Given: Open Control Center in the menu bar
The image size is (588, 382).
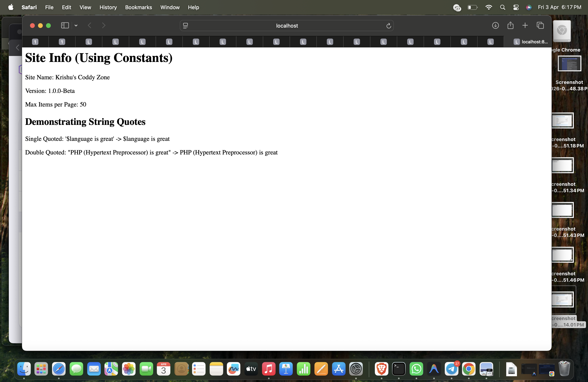Looking at the screenshot, I should coord(516,7).
